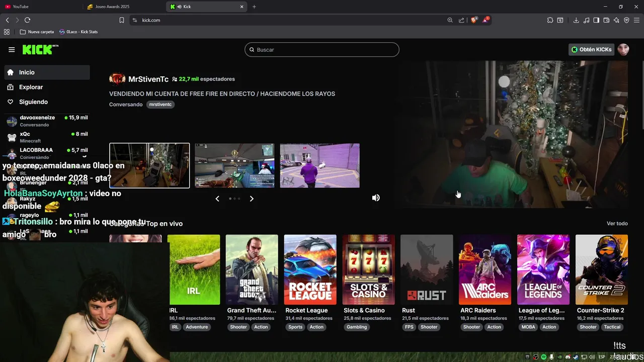Image resolution: width=644 pixels, height=362 pixels.
Task: Open the Conversando category link under stream title
Action: 126,105
